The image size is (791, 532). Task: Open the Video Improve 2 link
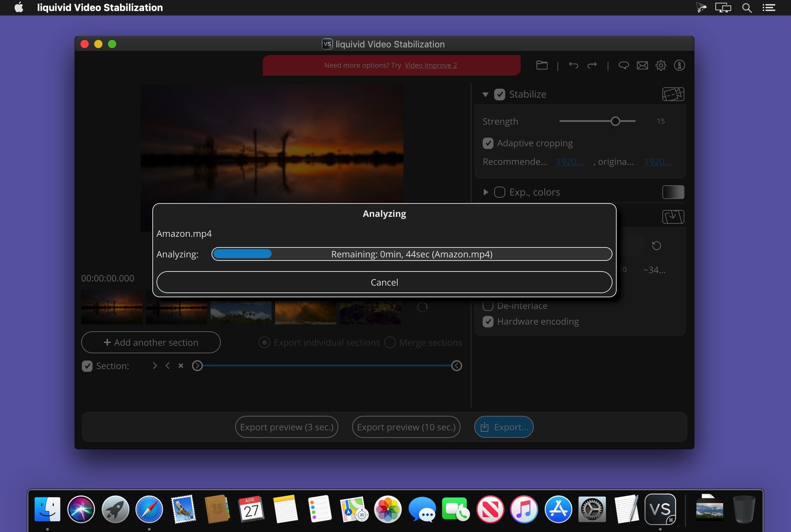click(x=431, y=65)
